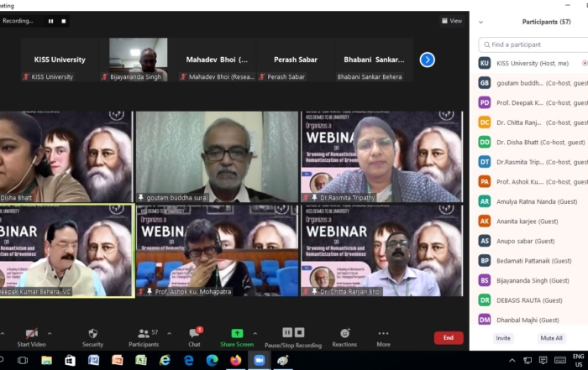
Task: Collapse the Participants panel chevron
Action: [x=481, y=22]
